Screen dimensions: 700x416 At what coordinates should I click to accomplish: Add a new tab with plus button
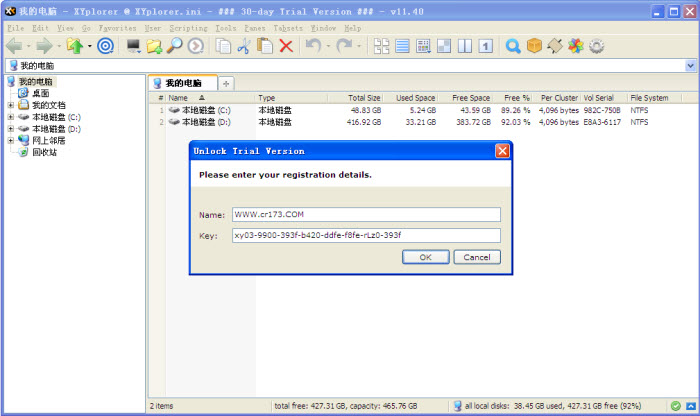226,83
